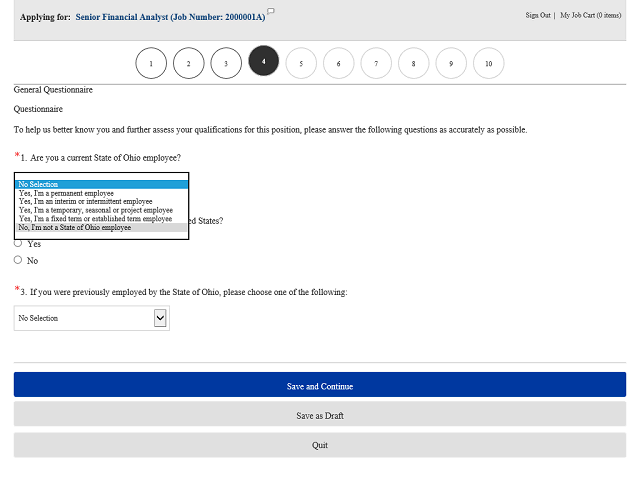Viewport: 640px width, 480px height.
Task: Pick "Yes, I'm an interim or intermittent employee"
Action: click(x=102, y=202)
